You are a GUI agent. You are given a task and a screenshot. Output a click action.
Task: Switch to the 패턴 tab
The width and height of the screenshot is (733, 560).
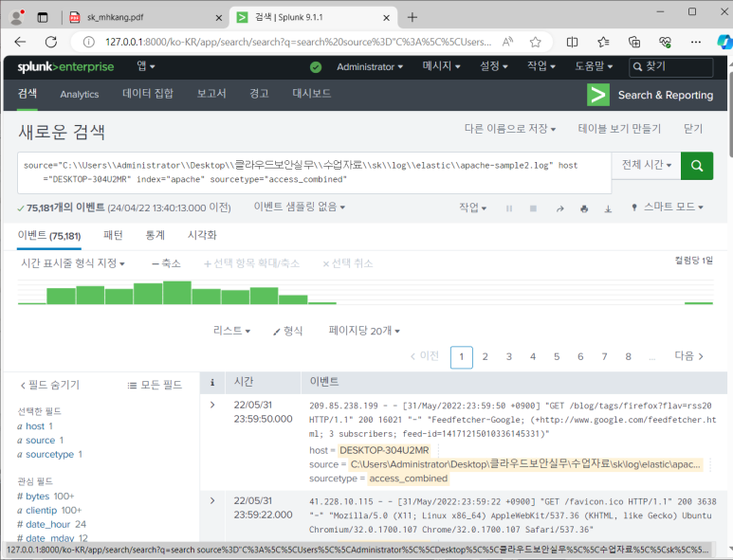pyautogui.click(x=113, y=235)
